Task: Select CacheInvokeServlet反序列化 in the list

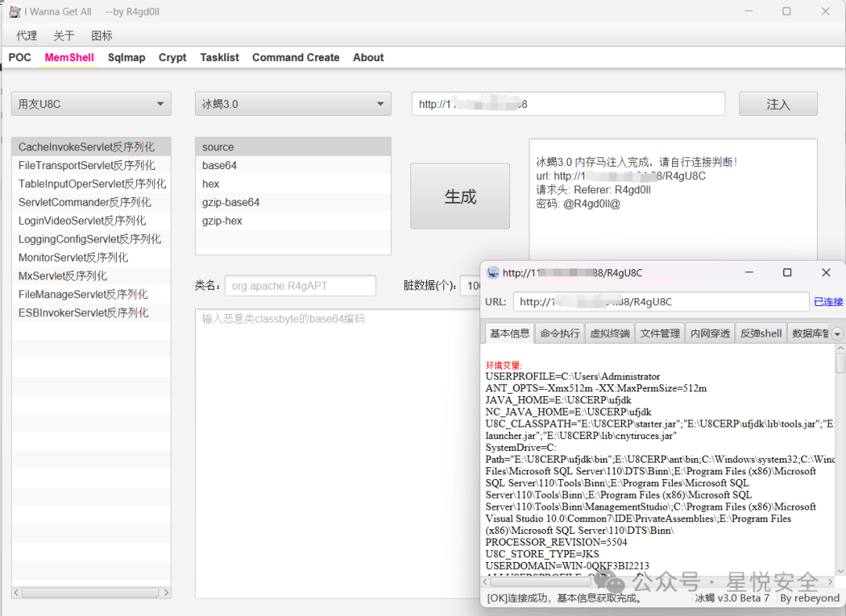Action: click(x=91, y=146)
